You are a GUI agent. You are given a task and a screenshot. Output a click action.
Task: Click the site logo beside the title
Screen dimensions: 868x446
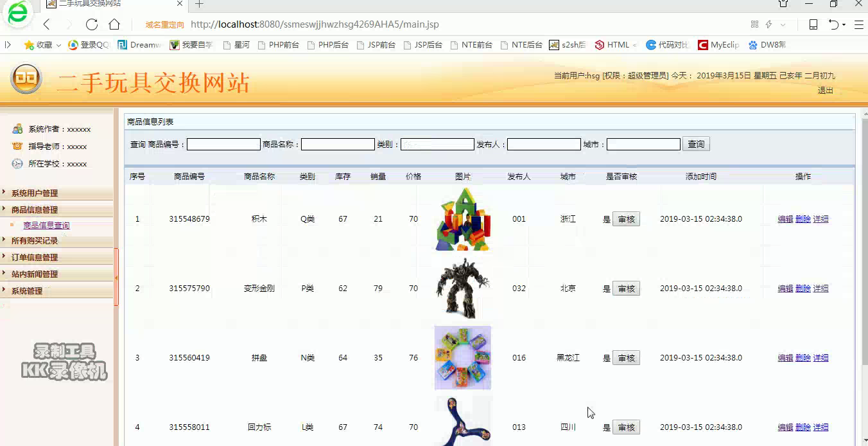tap(26, 78)
